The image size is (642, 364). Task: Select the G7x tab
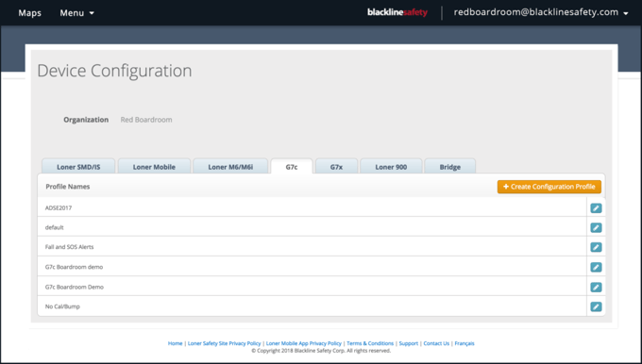click(336, 167)
